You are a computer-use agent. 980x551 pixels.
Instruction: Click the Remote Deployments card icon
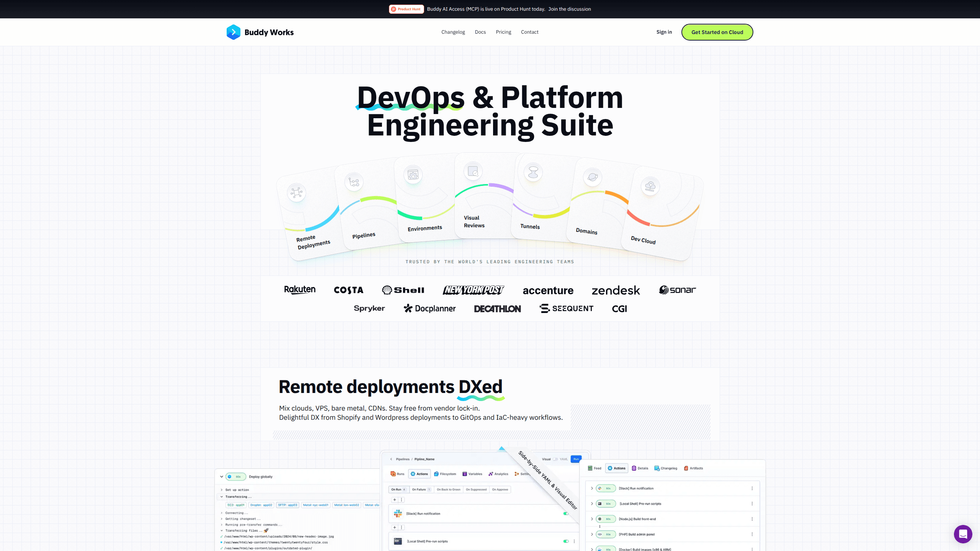[x=296, y=192]
